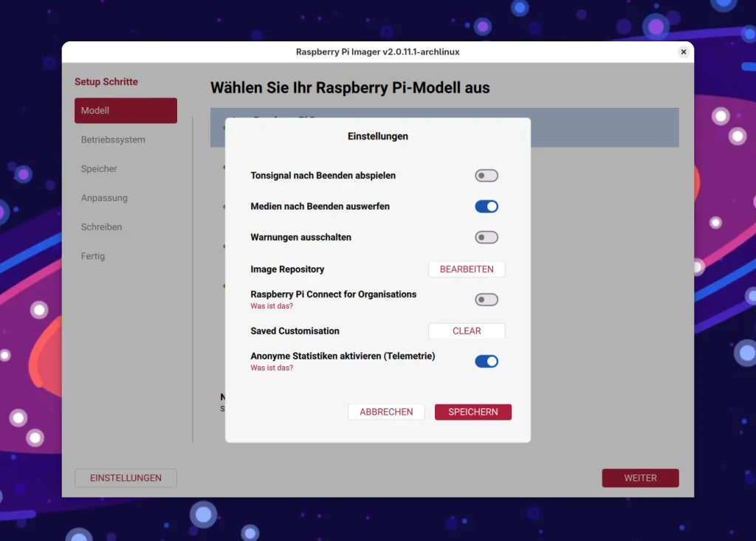Clear the Saved Customisation
The height and width of the screenshot is (541, 756).
point(467,331)
